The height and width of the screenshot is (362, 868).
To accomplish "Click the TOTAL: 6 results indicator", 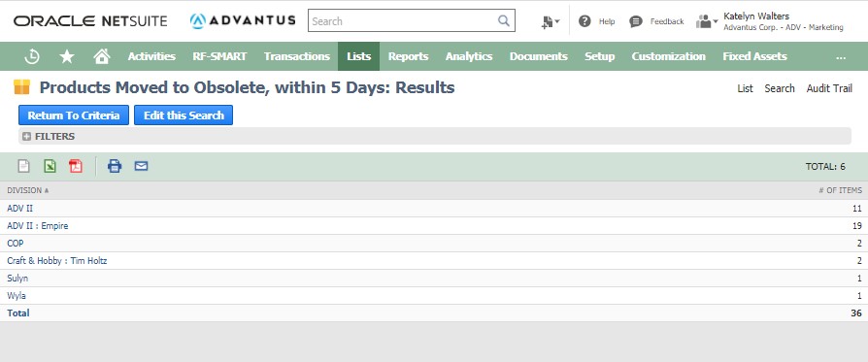I will click(825, 166).
